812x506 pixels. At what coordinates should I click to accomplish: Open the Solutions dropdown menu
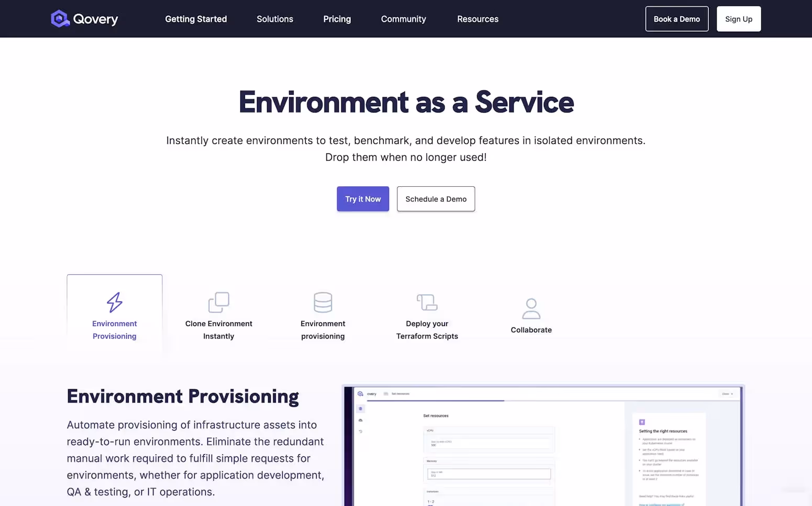pos(274,19)
